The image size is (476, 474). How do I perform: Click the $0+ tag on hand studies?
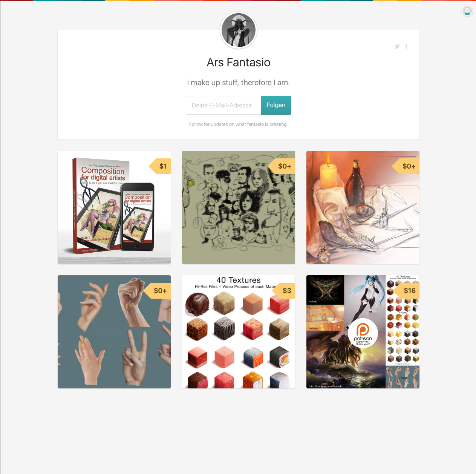click(x=157, y=291)
